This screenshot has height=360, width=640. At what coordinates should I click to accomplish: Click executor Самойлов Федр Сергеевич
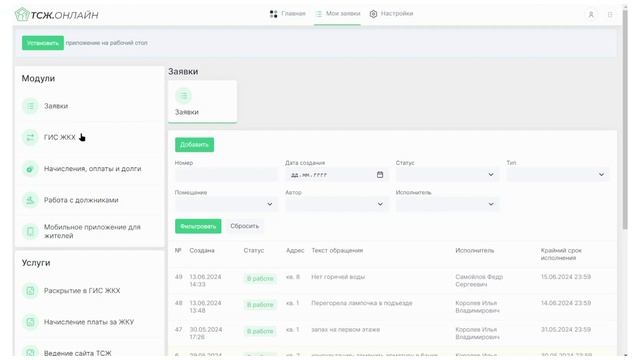479,281
